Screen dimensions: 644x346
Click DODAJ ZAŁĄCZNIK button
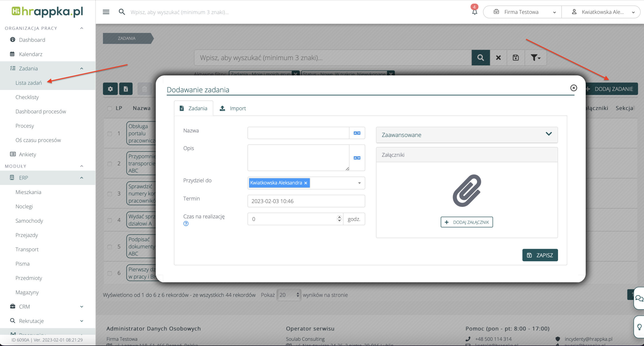[x=467, y=222]
